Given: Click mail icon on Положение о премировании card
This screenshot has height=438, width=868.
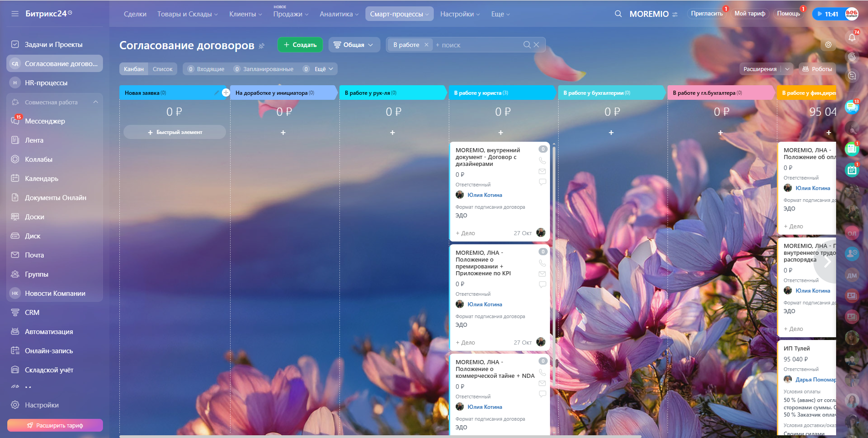Looking at the screenshot, I should (x=542, y=274).
